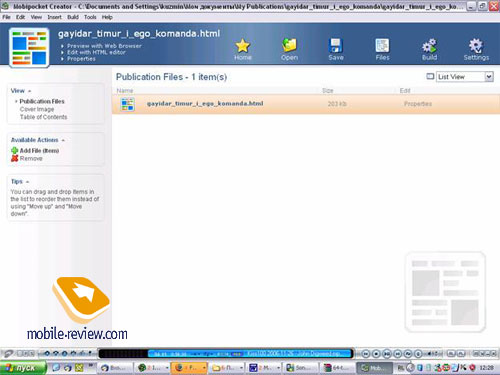
Task: Click Preview with Web Browser link
Action: point(104,46)
